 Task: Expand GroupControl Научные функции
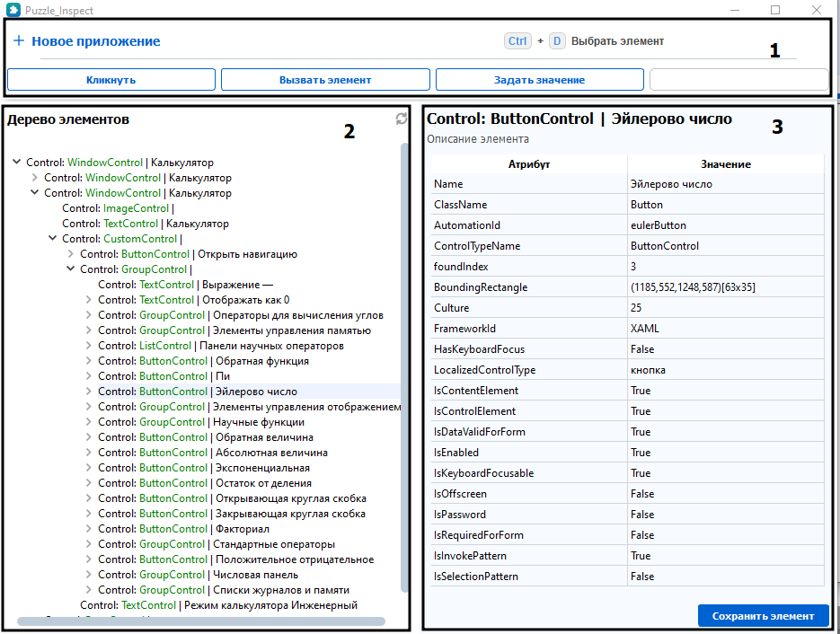pos(89,421)
